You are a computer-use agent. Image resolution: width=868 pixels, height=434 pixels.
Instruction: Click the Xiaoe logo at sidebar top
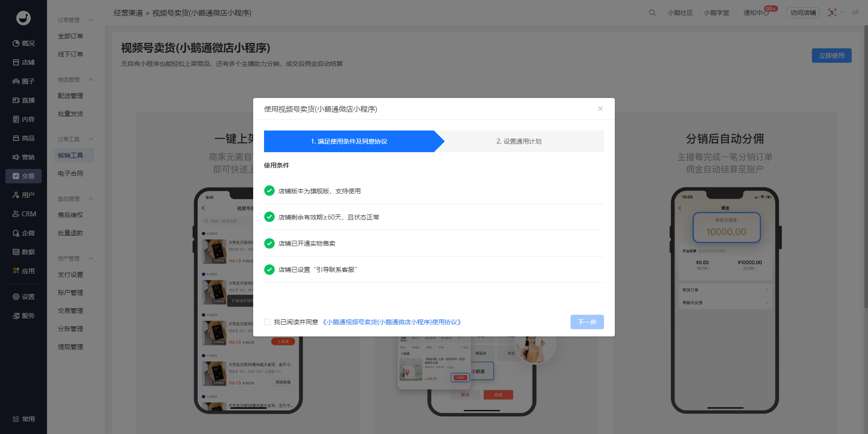click(24, 18)
